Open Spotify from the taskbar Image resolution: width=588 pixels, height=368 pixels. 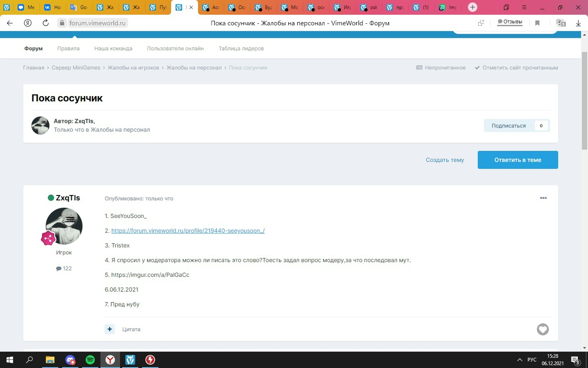pyautogui.click(x=90, y=360)
